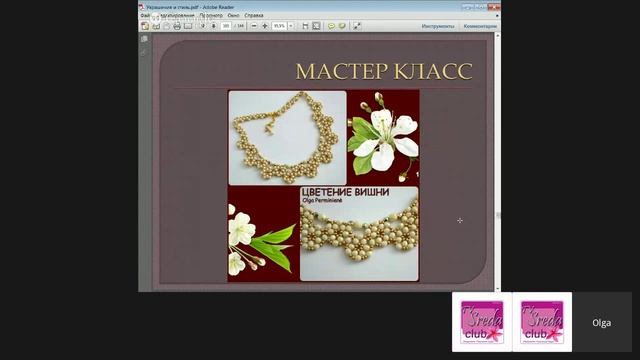
Task: Click the Open file toolbar icon
Action: 156,26
